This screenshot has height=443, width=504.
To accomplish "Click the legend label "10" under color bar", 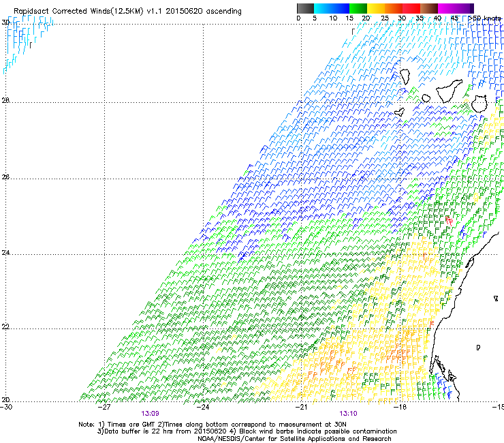I will tap(333, 18).
